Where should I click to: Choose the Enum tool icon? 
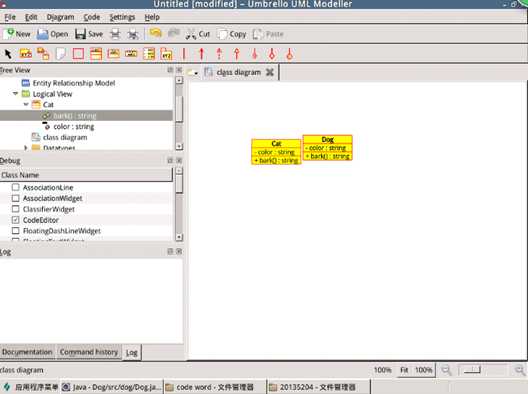click(x=149, y=54)
